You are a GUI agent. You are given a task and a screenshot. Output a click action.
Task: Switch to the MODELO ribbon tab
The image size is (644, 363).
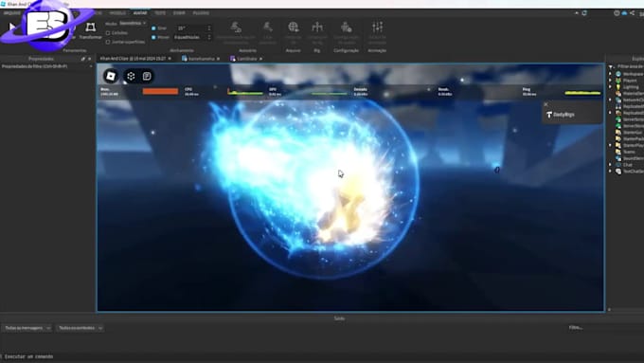coord(117,13)
